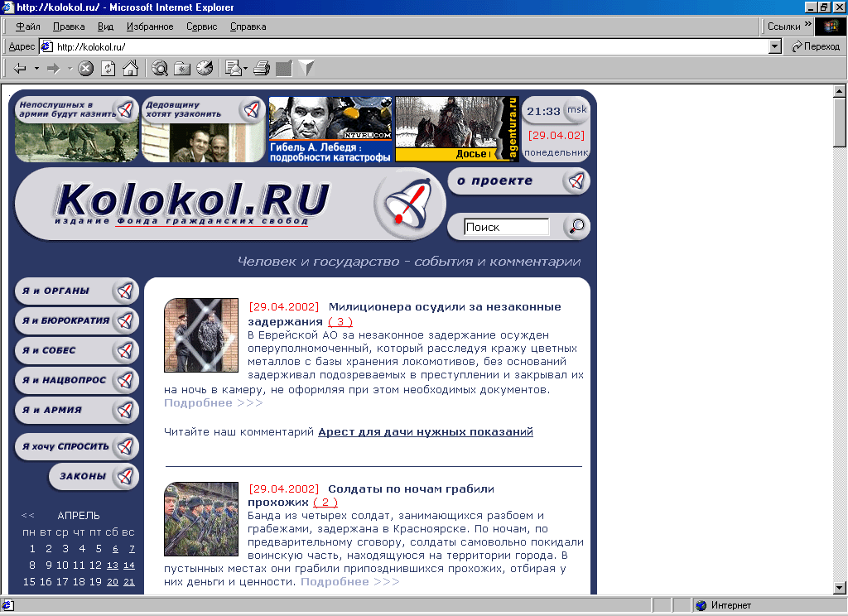Open the Справка menu
848x616 pixels.
coord(248,26)
